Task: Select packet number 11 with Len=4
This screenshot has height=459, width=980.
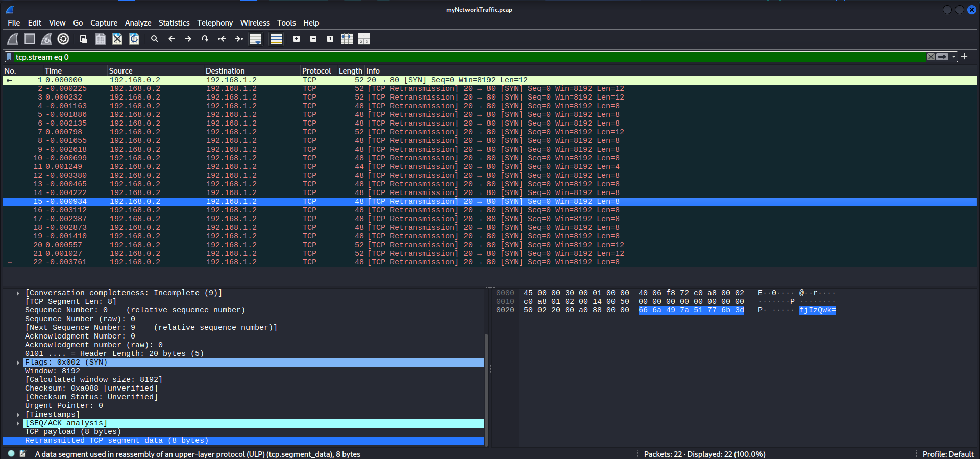Action: coord(490,167)
